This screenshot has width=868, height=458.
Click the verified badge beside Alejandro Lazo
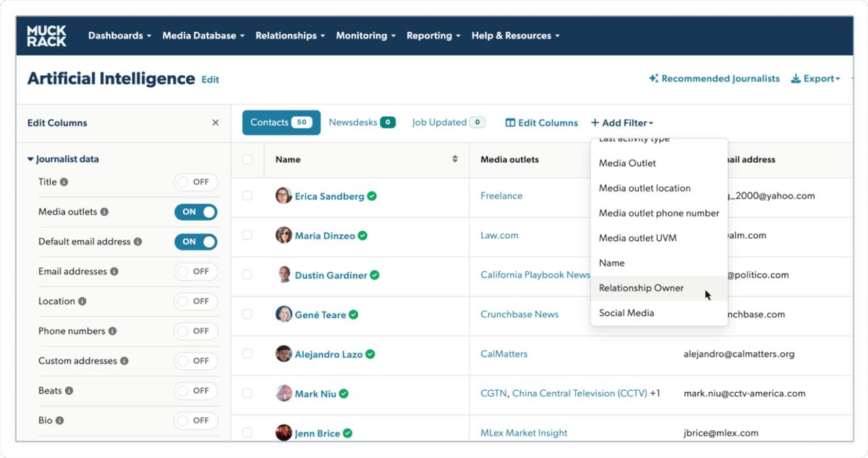point(370,354)
